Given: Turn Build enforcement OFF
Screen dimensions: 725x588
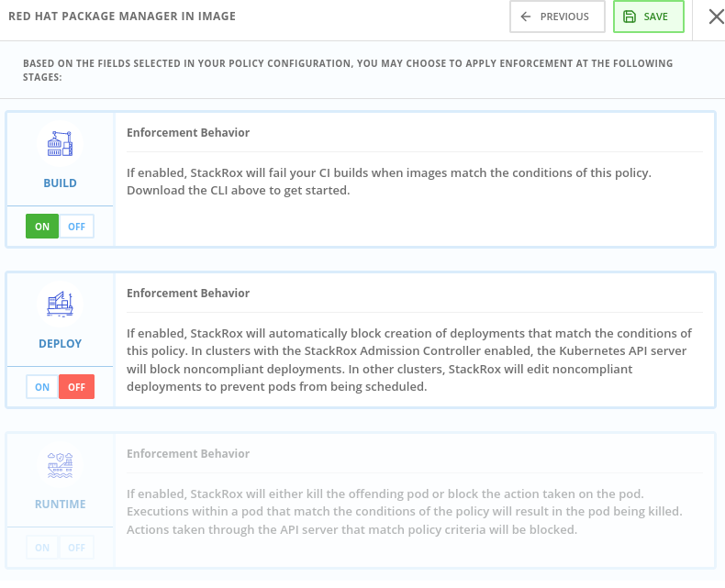Looking at the screenshot, I should tap(77, 226).
